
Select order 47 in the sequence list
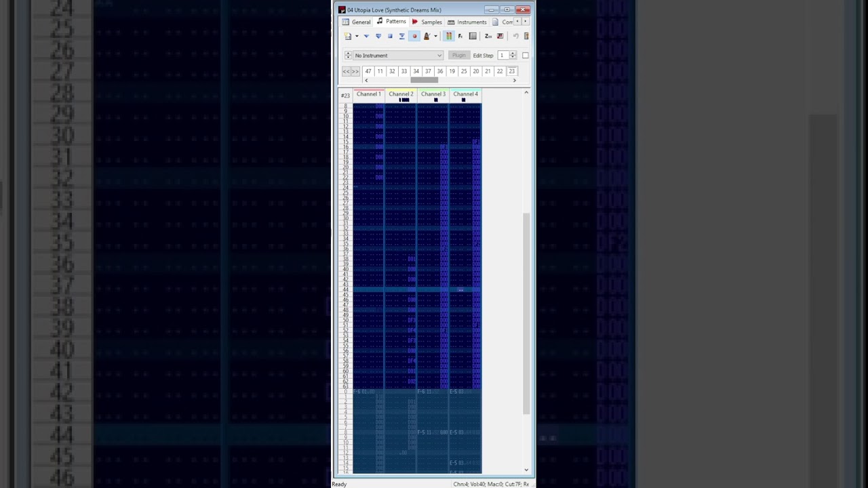368,71
